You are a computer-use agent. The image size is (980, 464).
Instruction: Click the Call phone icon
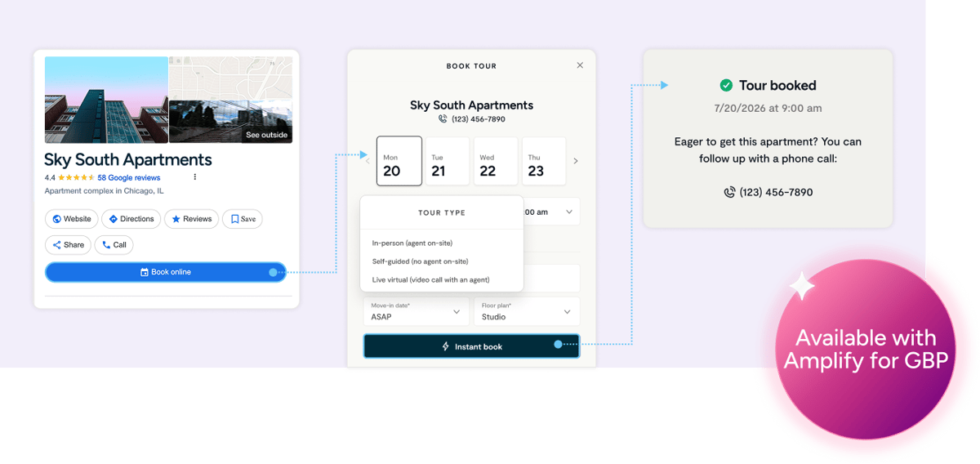coord(106,244)
